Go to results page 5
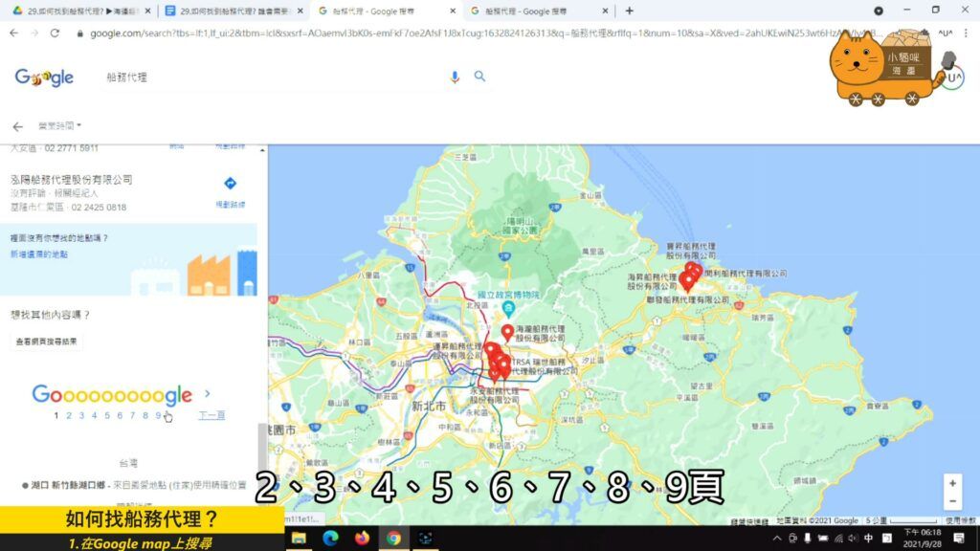Screen dimensions: 980x551 (x=107, y=415)
